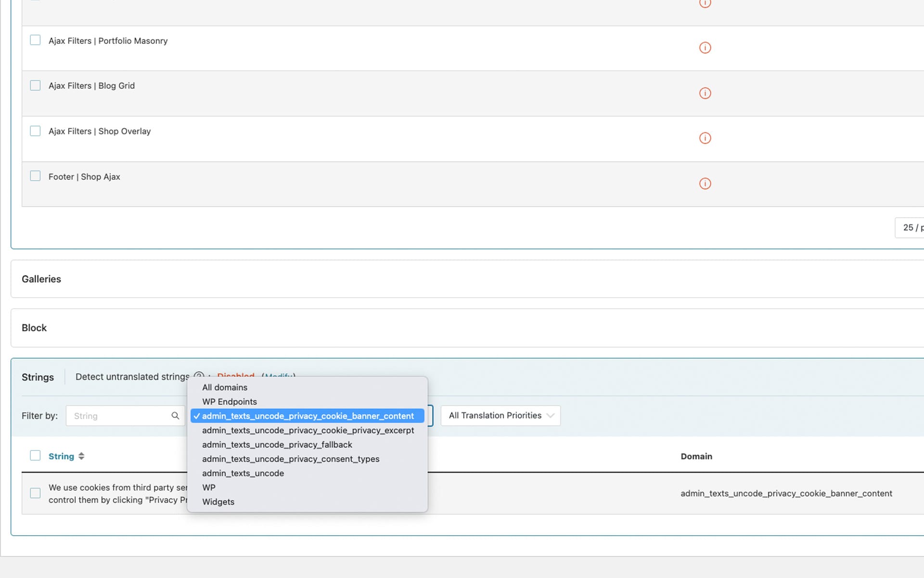Choose All domains option
The width and height of the screenshot is (924, 578).
pos(225,387)
